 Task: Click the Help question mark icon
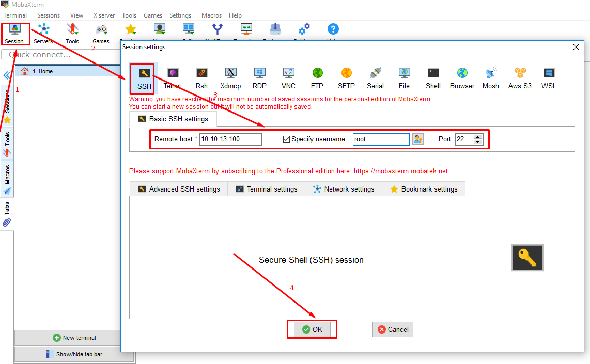(333, 30)
